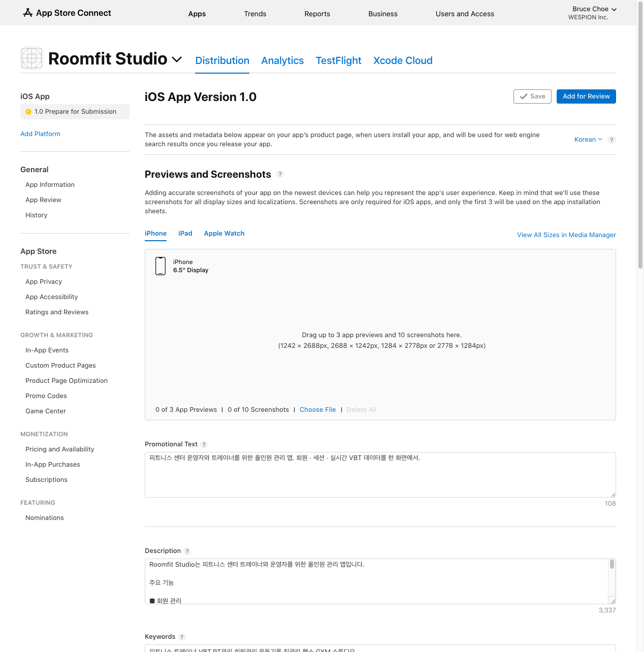Expand the Roomfit Studio app switcher chevron
Screen dimensions: 644x652
[177, 59]
